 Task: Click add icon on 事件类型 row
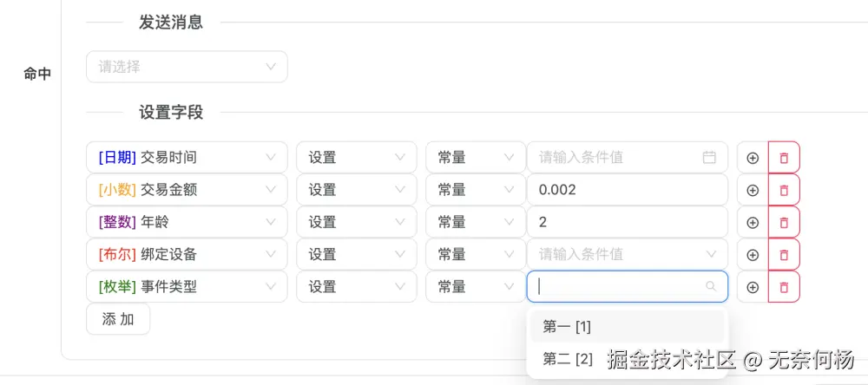tap(753, 286)
